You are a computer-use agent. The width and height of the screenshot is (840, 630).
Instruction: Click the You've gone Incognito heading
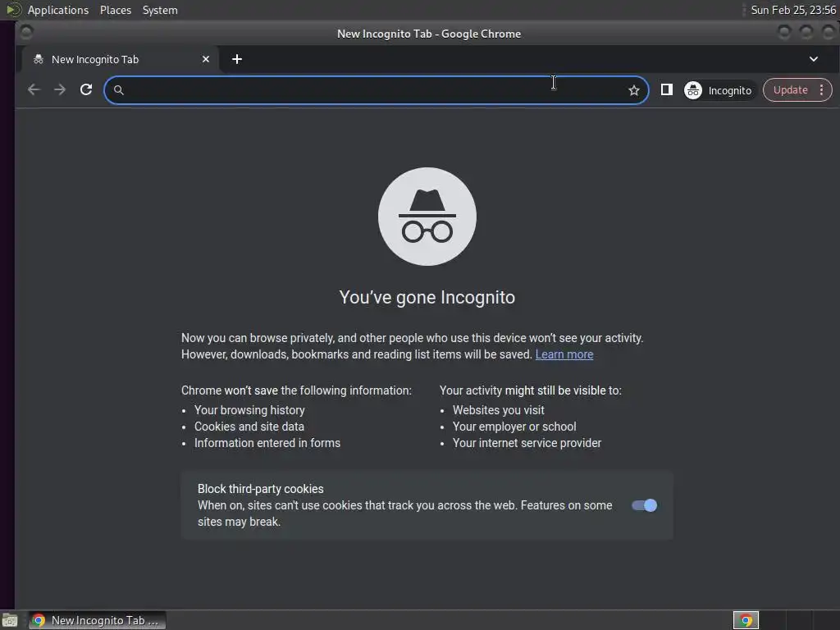tap(427, 297)
